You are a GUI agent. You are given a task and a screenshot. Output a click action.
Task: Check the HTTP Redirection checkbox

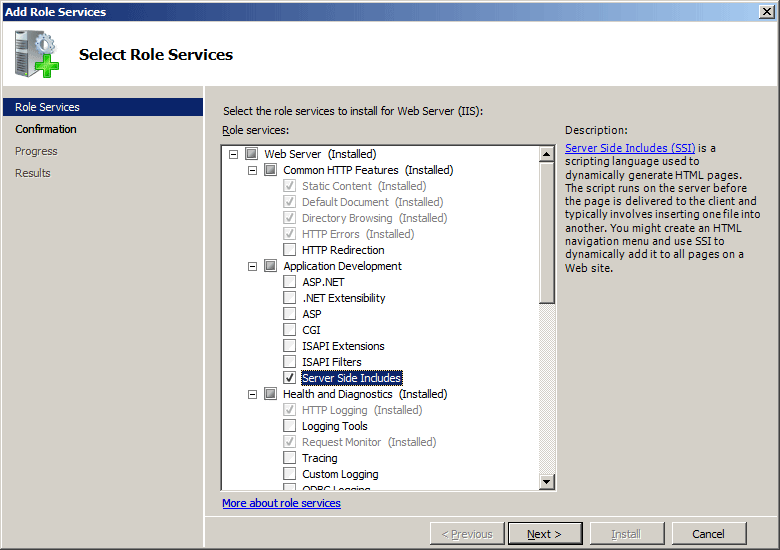(290, 250)
